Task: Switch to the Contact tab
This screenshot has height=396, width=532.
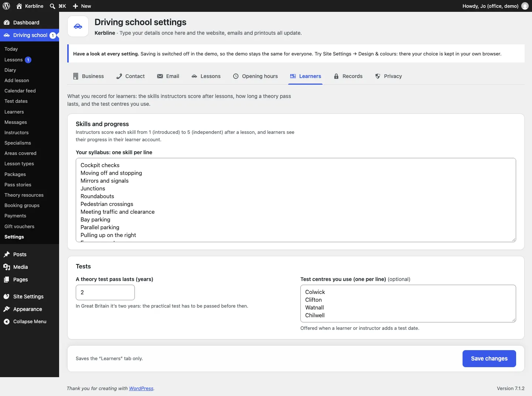Action: pos(130,76)
